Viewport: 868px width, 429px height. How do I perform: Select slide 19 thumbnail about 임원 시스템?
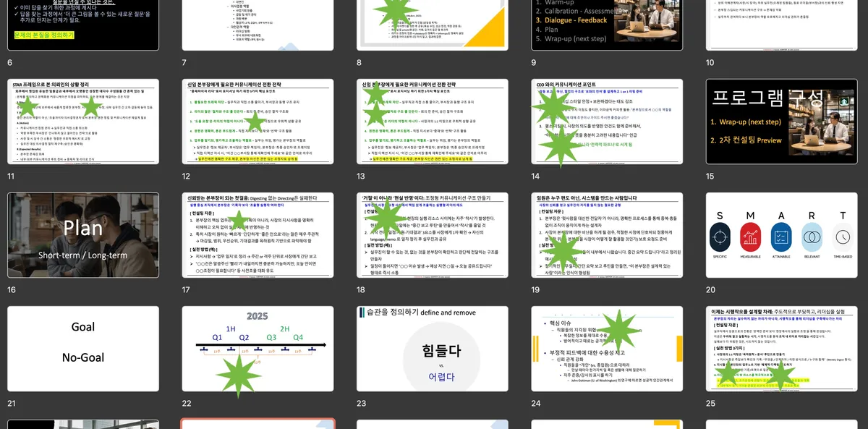pos(607,235)
